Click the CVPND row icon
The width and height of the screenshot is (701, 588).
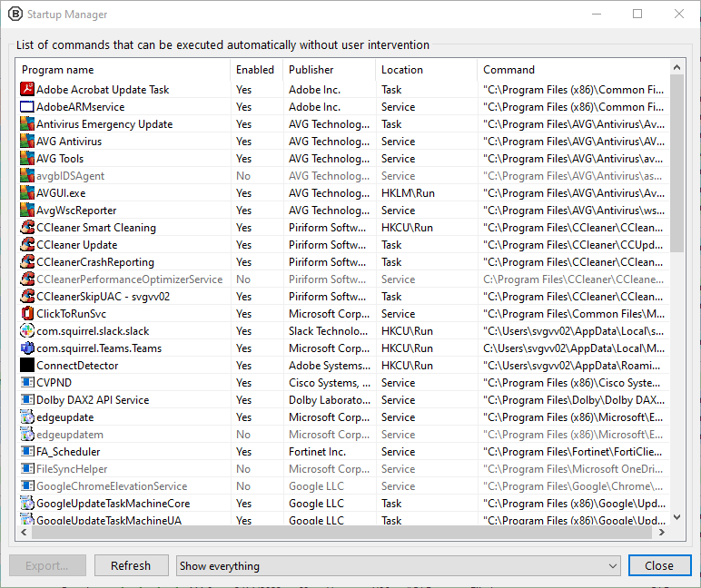[x=27, y=383]
